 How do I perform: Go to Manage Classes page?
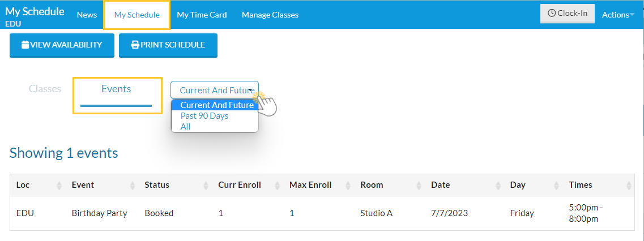click(x=270, y=15)
